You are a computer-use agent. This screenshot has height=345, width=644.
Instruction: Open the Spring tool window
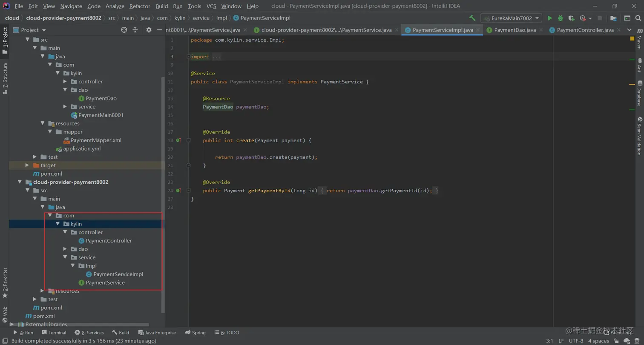click(195, 333)
